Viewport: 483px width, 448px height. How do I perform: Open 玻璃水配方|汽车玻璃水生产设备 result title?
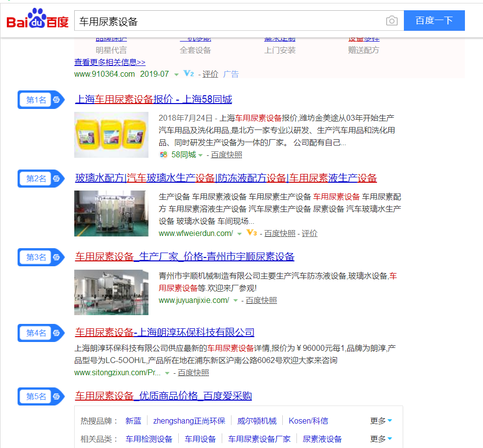click(x=226, y=178)
